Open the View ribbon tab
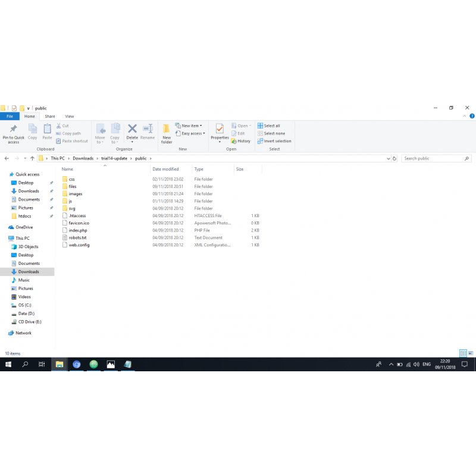Viewport: 476px width, 476px height. click(x=70, y=117)
